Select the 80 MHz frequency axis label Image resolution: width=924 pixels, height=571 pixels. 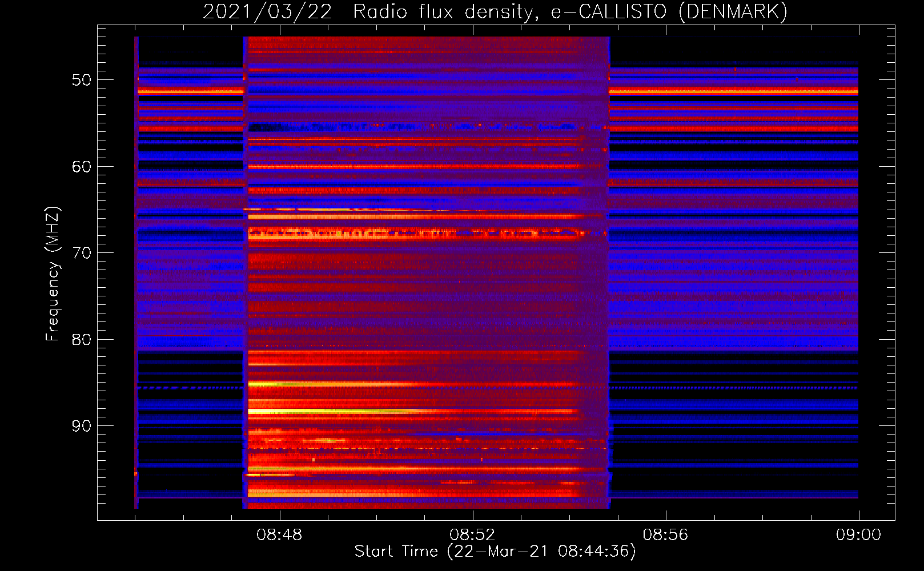coord(82,340)
